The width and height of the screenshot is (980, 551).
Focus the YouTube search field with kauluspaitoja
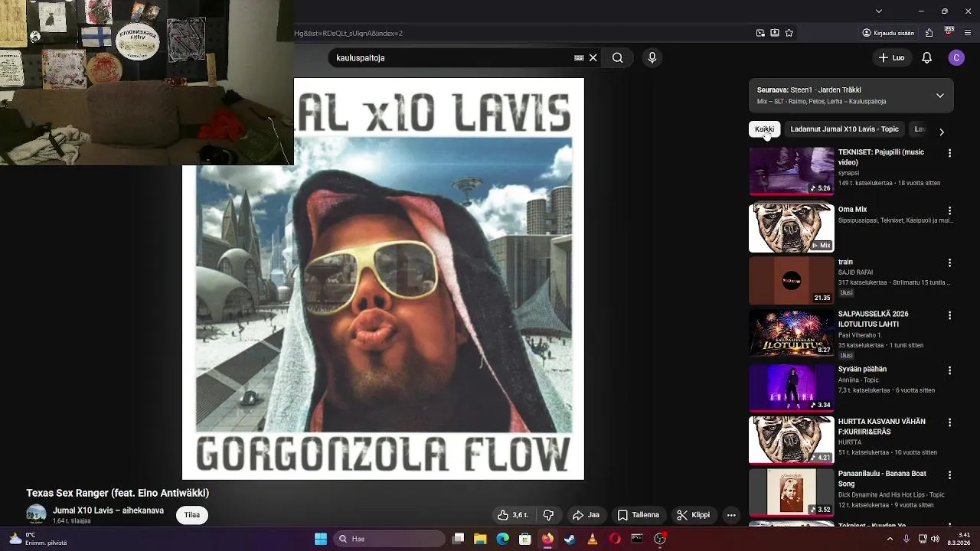click(452, 57)
